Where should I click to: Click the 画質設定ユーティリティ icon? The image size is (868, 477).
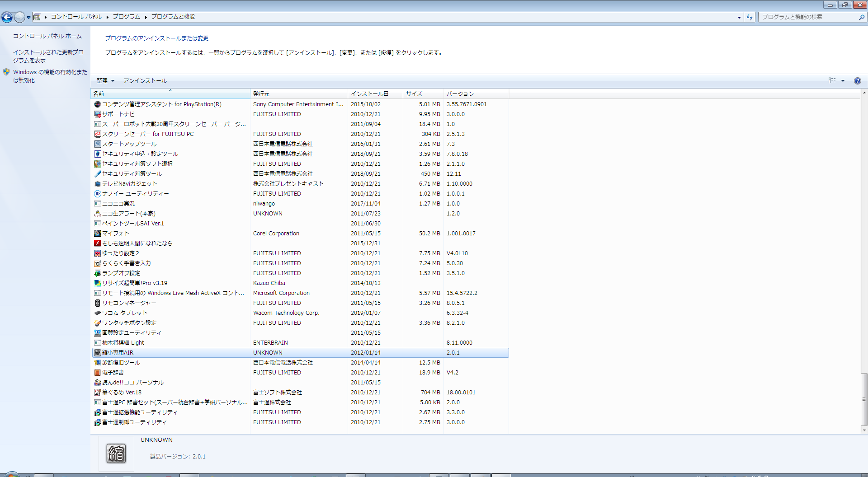point(97,333)
